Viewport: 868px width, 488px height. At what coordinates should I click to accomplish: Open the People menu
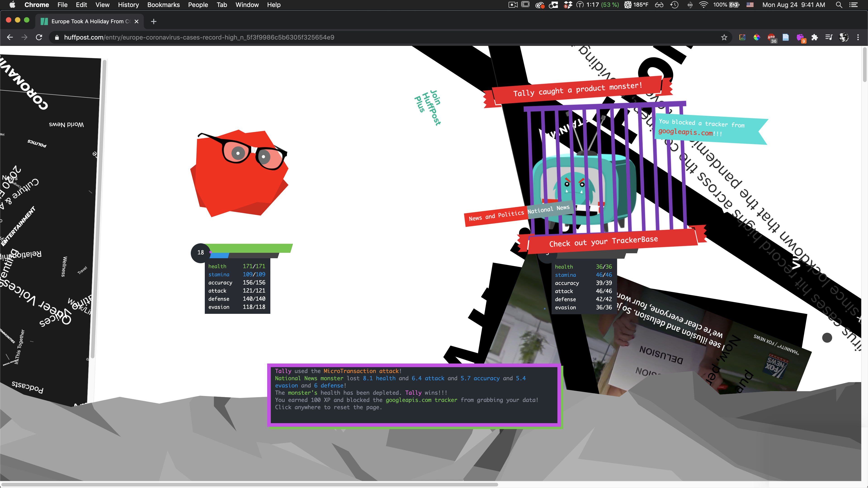198,5
